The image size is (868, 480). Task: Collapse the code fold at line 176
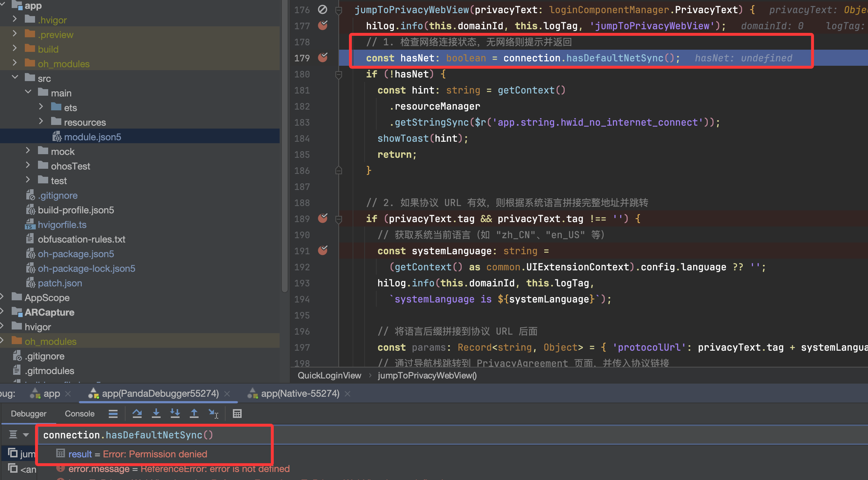pyautogui.click(x=339, y=10)
